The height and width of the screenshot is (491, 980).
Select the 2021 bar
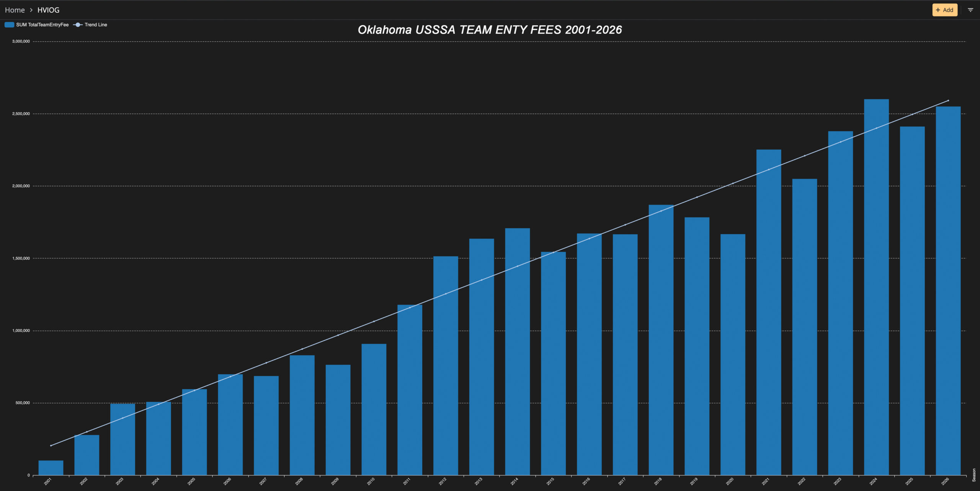pyautogui.click(x=769, y=312)
